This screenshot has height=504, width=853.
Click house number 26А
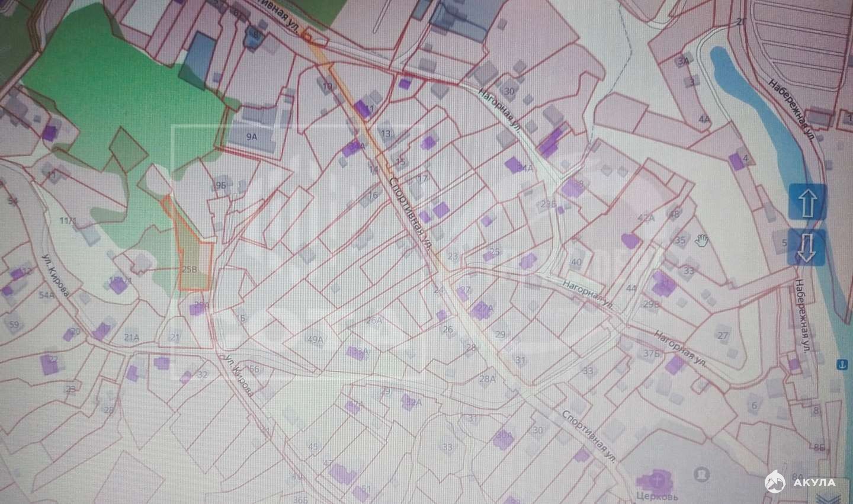tap(374, 320)
